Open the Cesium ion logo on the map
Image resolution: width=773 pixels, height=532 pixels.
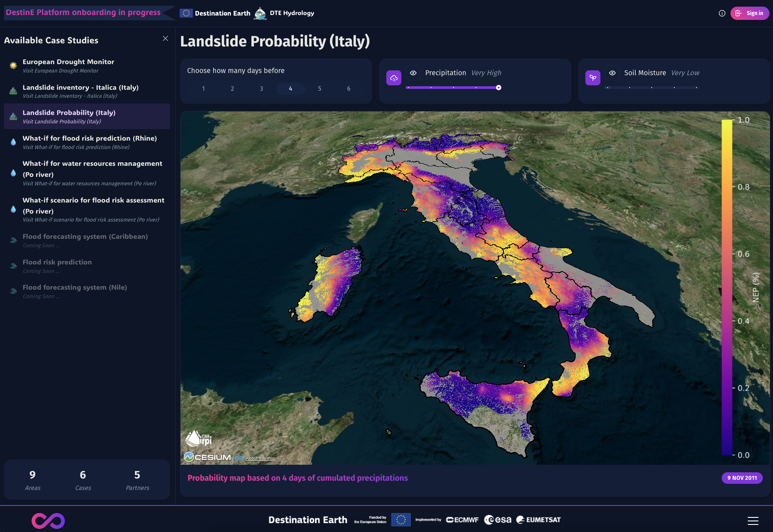point(212,457)
